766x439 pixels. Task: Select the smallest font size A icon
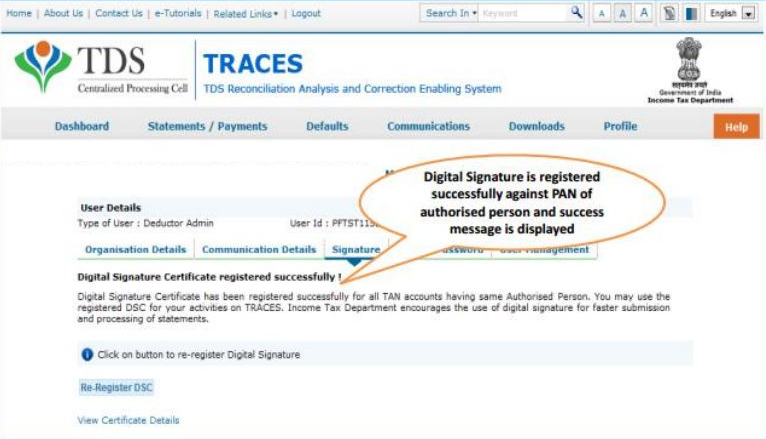[601, 14]
